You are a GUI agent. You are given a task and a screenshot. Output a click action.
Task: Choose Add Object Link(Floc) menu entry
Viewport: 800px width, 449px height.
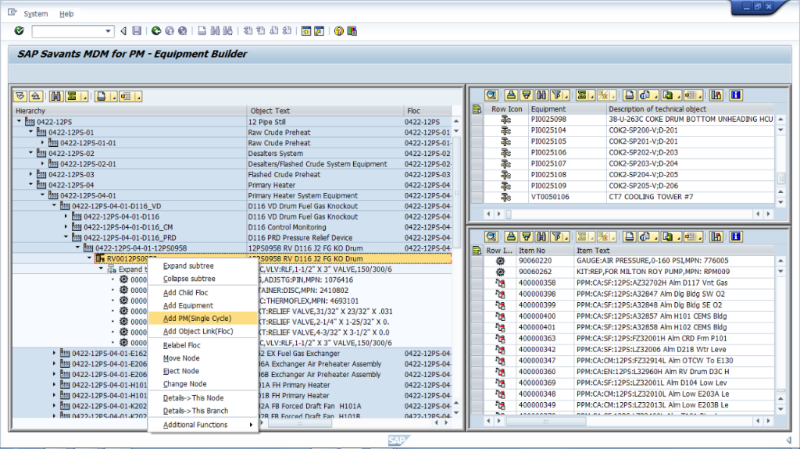click(x=198, y=331)
